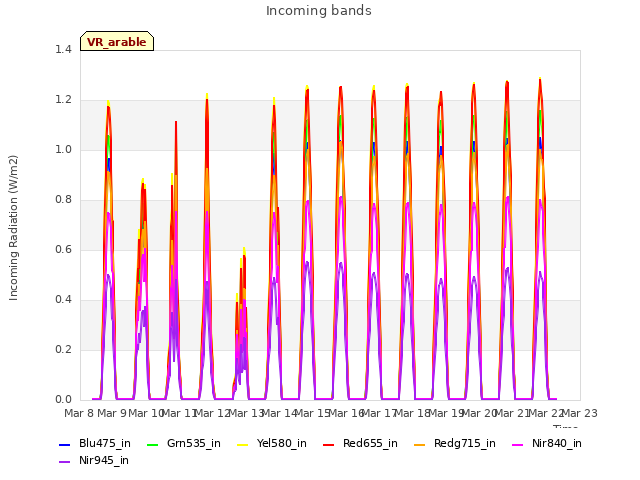The image size is (640, 480).
Task: Click the Mar 8 x-axis date label
Action: pyautogui.click(x=79, y=413)
